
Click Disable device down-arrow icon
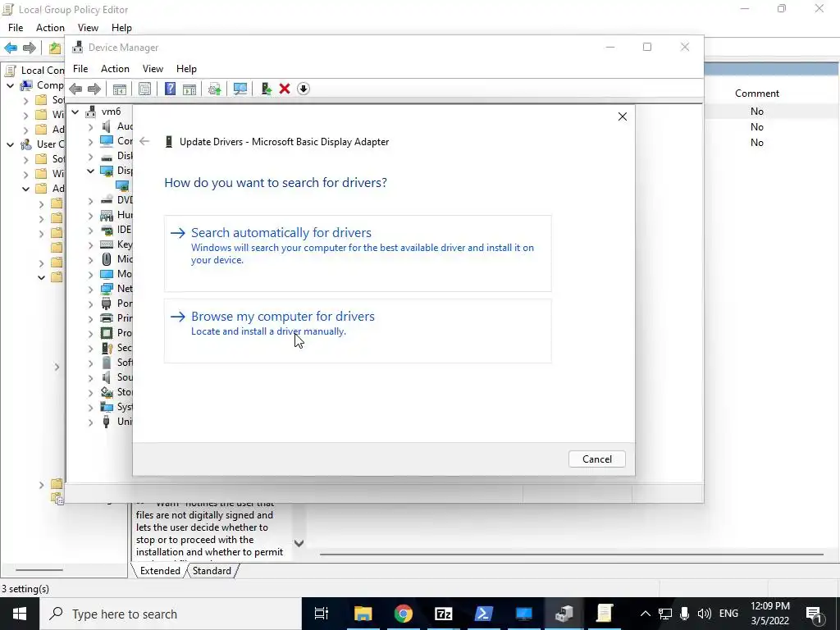[x=304, y=89]
